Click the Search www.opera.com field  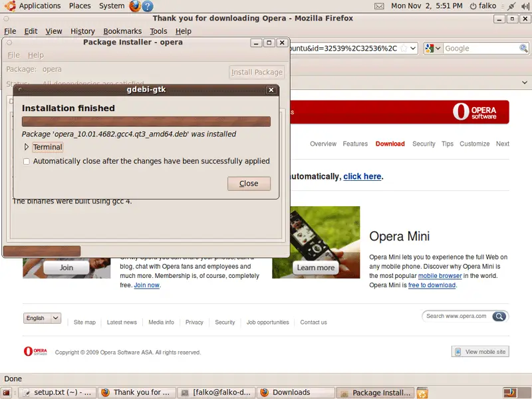click(x=457, y=316)
